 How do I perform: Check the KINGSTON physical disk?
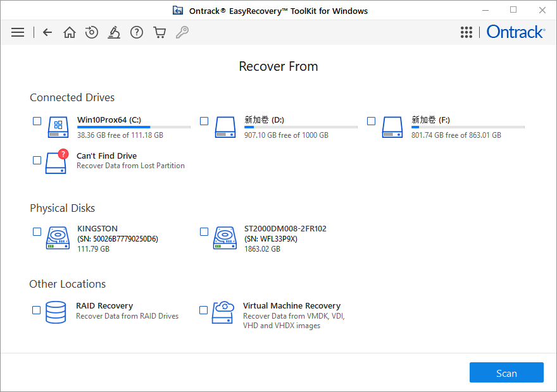tap(37, 231)
